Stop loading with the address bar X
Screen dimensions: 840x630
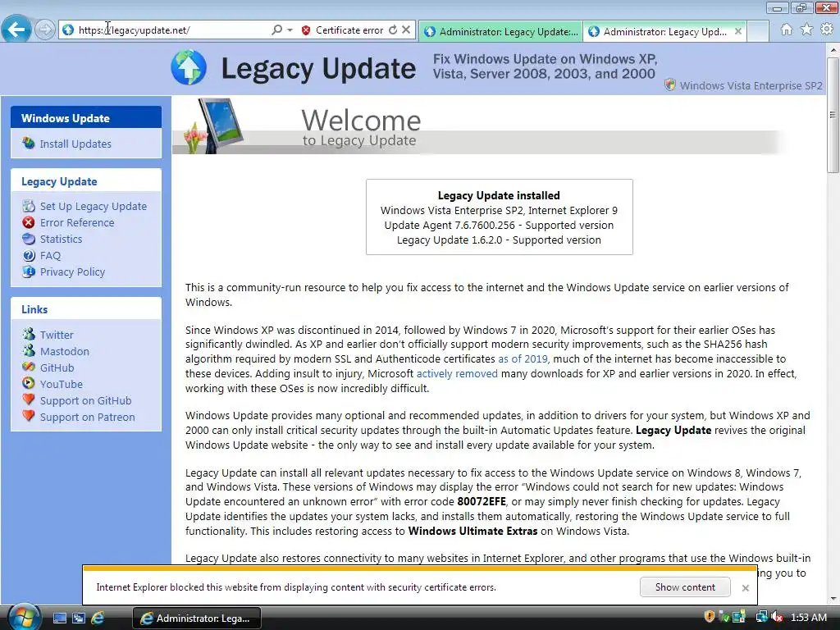coord(406,30)
